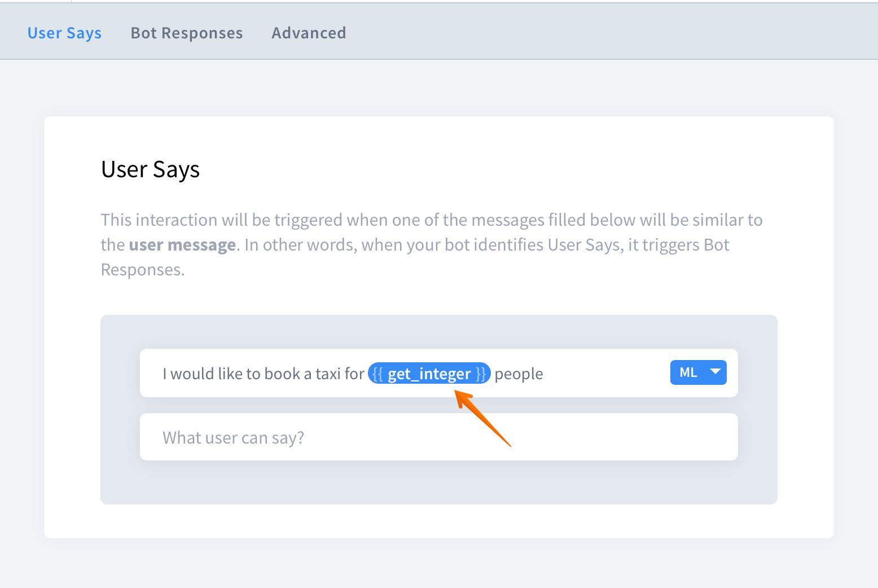The width and height of the screenshot is (878, 588).
Task: Click the closing braces of get_integer tag
Action: click(480, 374)
